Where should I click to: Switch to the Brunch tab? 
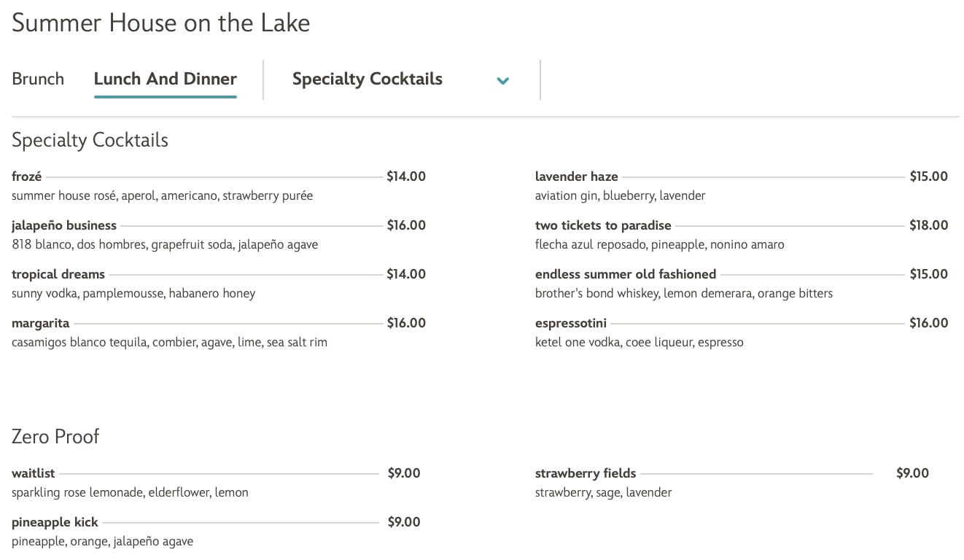[x=37, y=78]
